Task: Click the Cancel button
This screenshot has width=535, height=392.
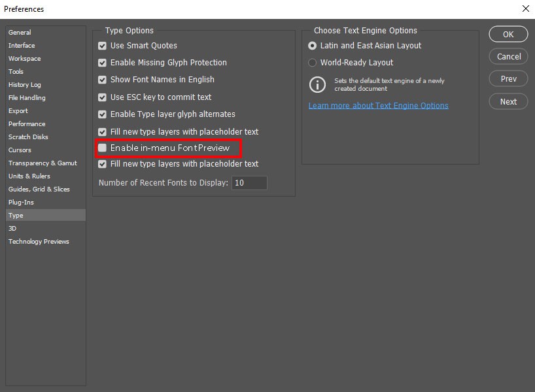Action: (508, 57)
